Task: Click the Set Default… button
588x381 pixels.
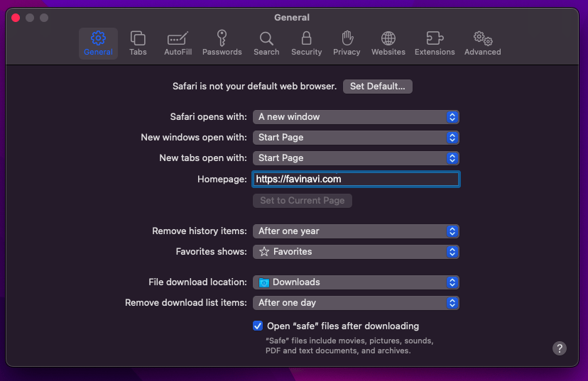Action: pyautogui.click(x=377, y=87)
